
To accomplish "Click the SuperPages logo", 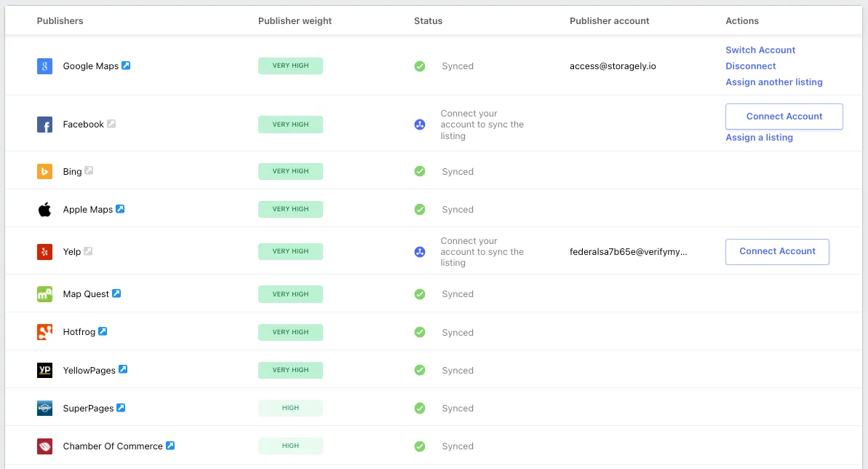I will [x=45, y=408].
